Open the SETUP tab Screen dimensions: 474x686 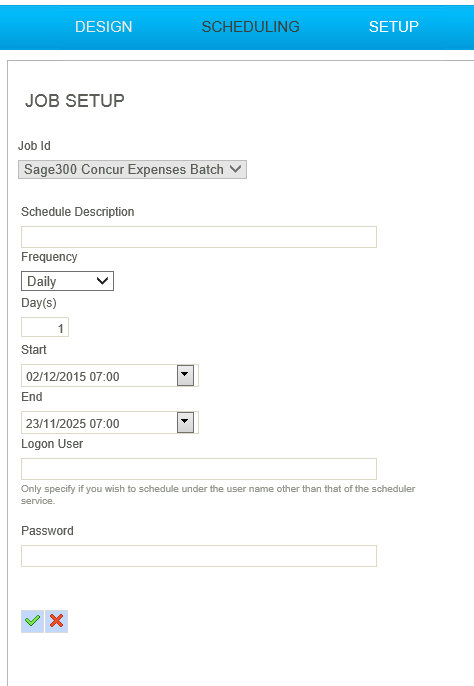(x=393, y=27)
